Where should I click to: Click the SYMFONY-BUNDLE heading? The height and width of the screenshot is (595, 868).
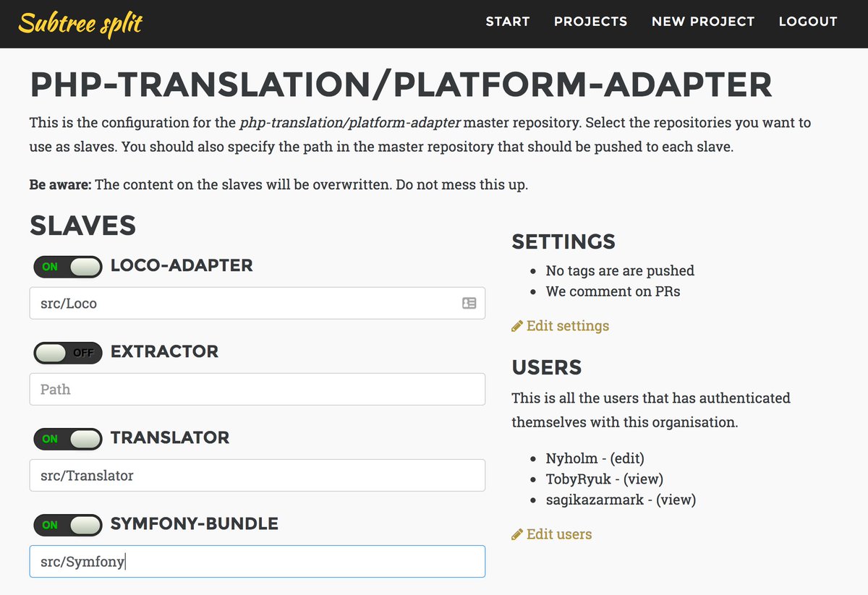[195, 523]
